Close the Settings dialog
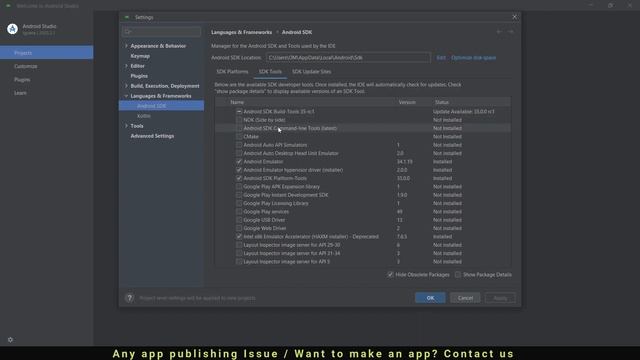The width and height of the screenshot is (640, 360). coord(514,17)
